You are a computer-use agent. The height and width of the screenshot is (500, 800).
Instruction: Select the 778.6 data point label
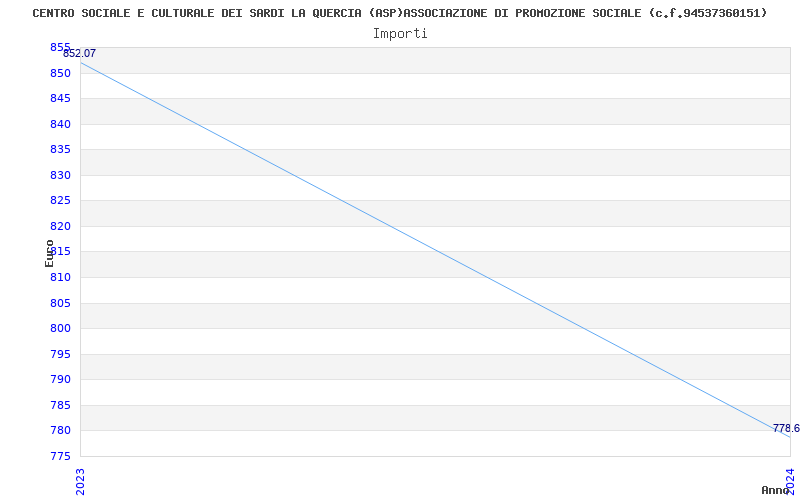click(786, 428)
